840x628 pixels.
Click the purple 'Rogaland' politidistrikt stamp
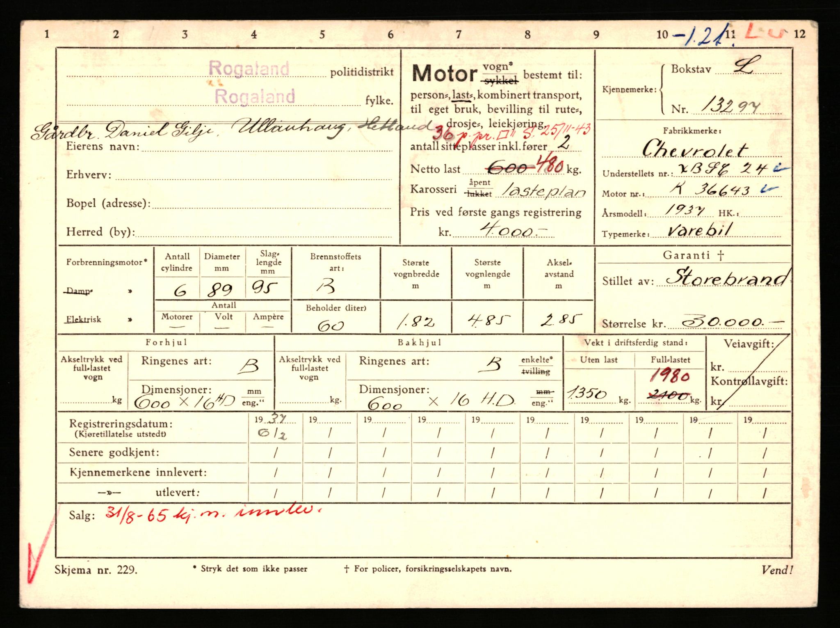(249, 69)
